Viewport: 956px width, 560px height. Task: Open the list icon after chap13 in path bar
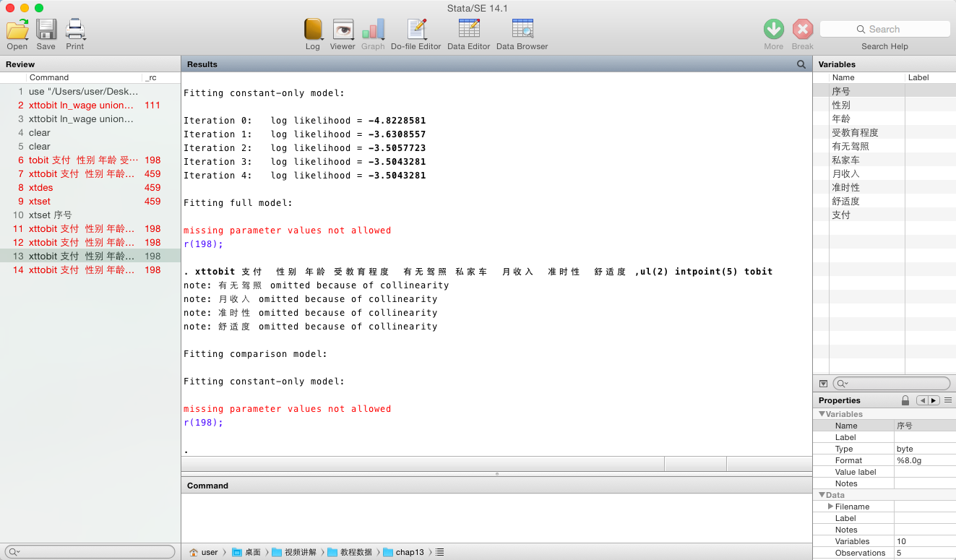point(440,552)
